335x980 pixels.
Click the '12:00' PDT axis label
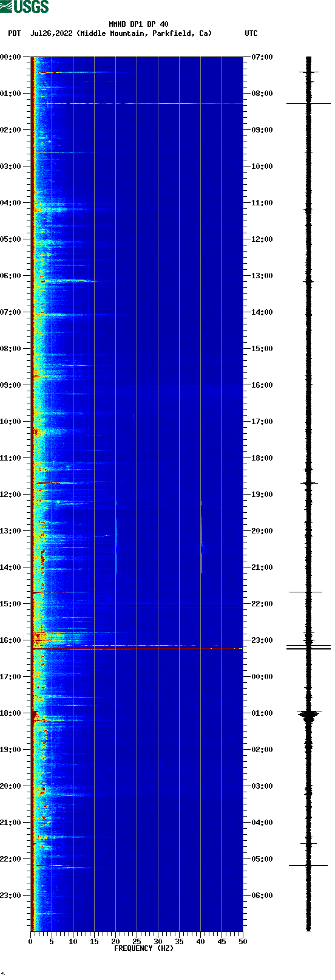coord(10,495)
